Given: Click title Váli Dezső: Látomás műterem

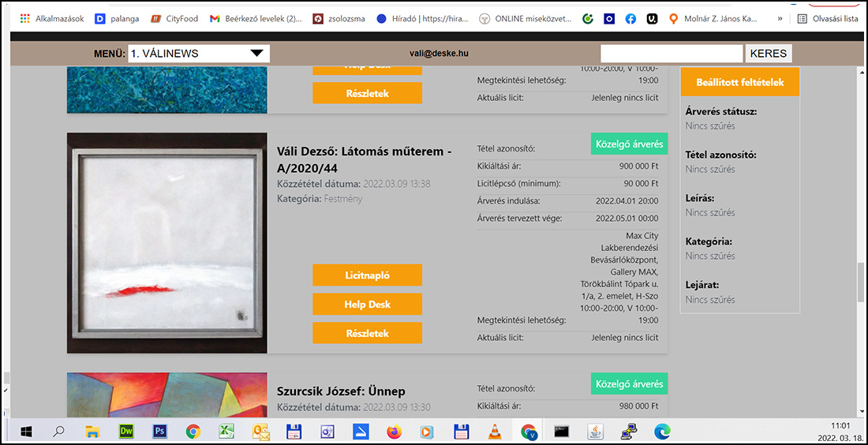Looking at the screenshot, I should click(365, 160).
